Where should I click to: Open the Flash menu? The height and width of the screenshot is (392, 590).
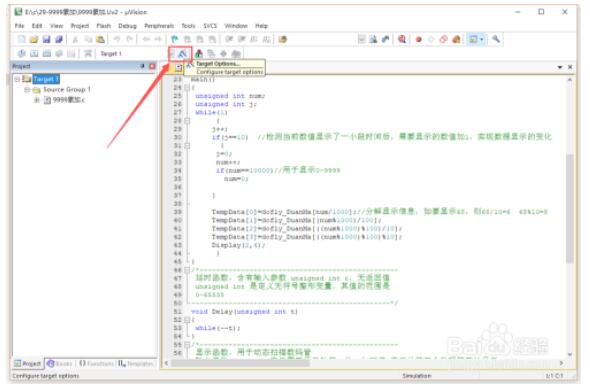(x=103, y=26)
